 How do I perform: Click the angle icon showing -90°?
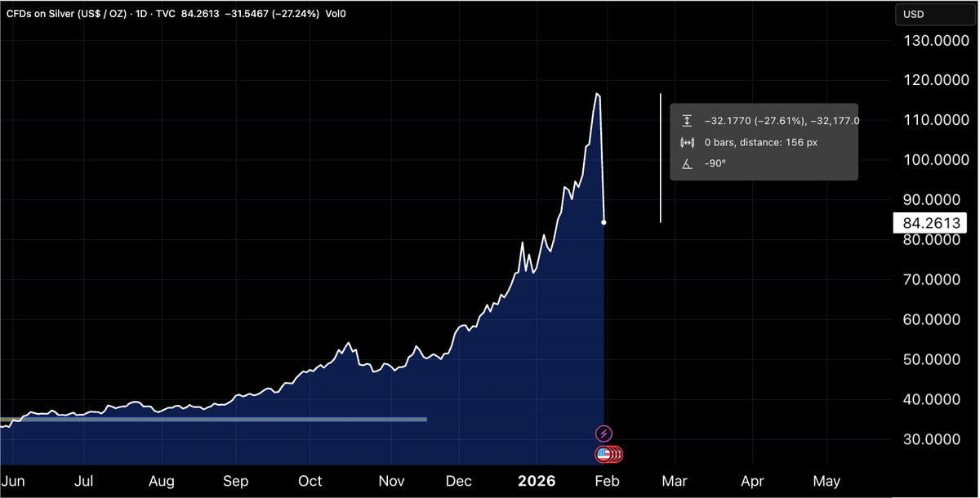(x=687, y=163)
